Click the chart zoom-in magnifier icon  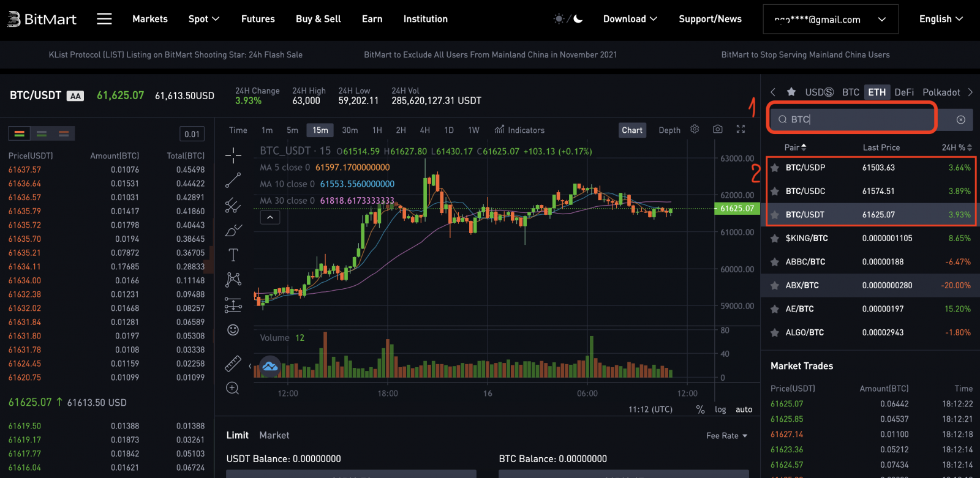[x=233, y=388]
